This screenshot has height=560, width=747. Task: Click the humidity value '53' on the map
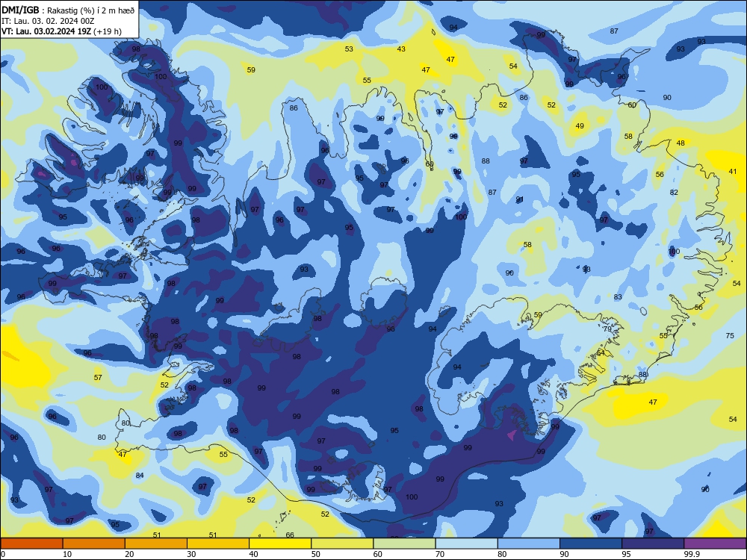click(349, 49)
